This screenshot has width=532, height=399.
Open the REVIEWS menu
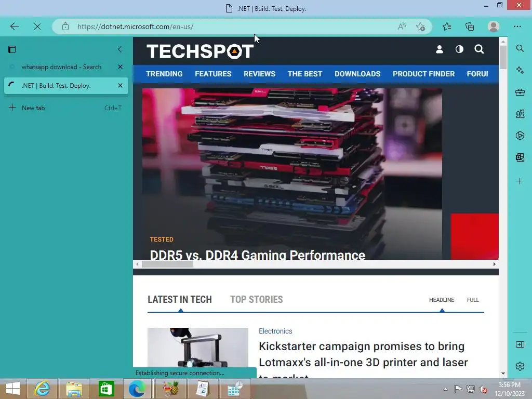coord(260,74)
